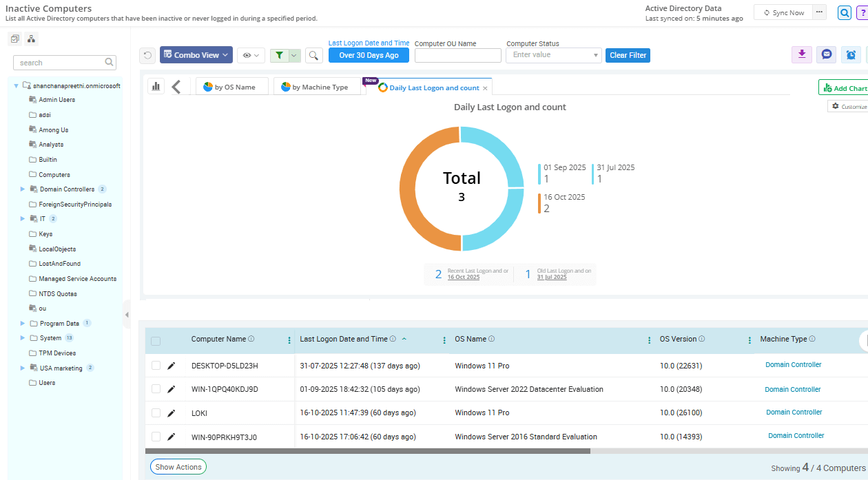Expand the Domain Controllers tree node
The image size is (868, 480).
coord(23,189)
